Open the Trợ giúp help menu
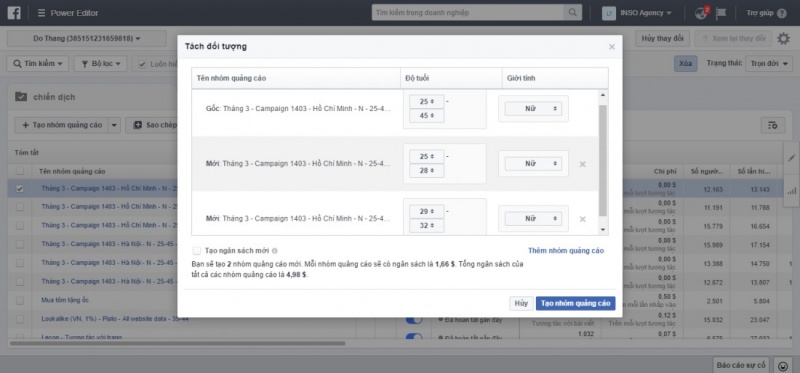The height and width of the screenshot is (373, 800). pos(766,13)
